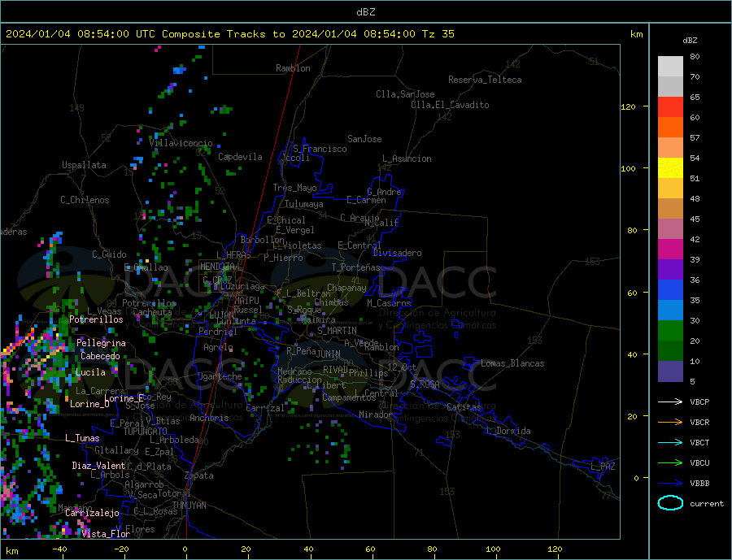Pick the dotted yellow swatch below 54

click(670, 168)
